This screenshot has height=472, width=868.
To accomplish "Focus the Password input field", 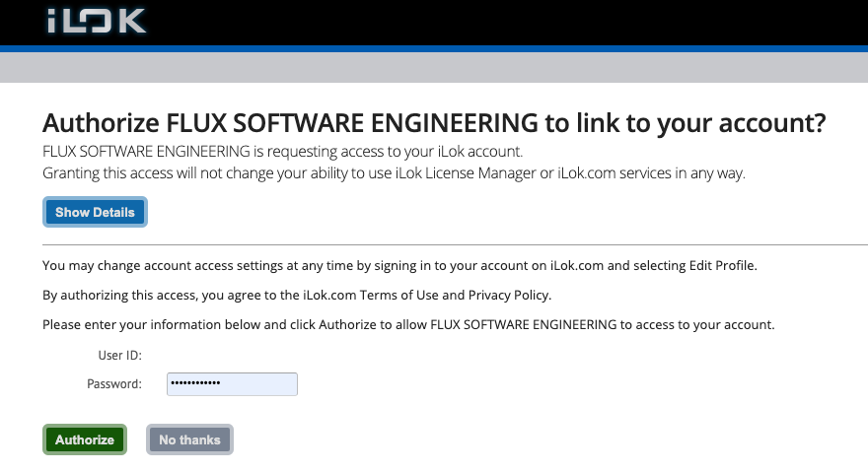I will click(232, 384).
